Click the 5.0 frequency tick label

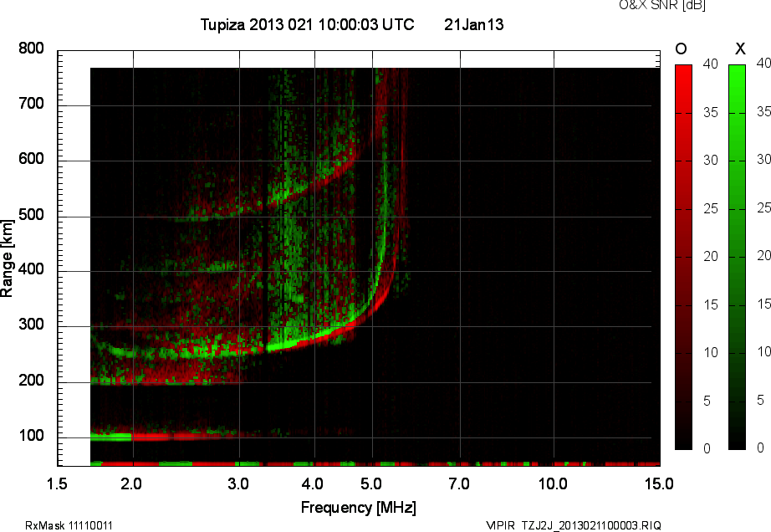(371, 483)
